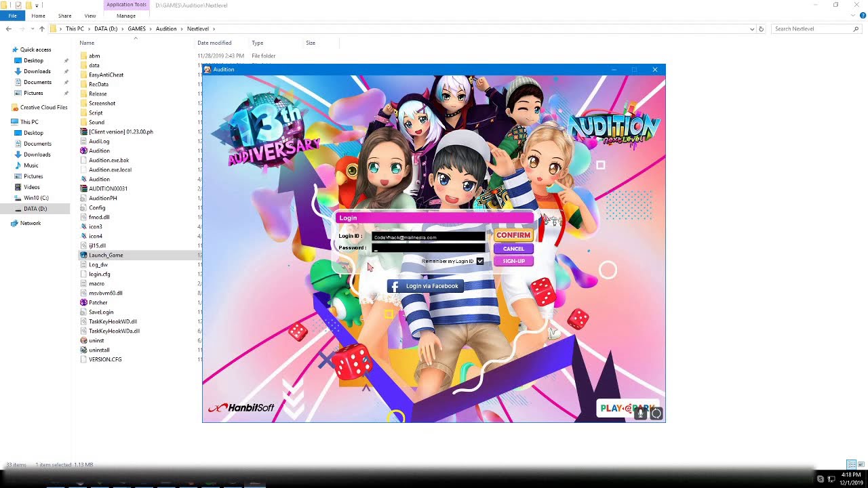Image resolution: width=868 pixels, height=488 pixels.
Task: Open Explorer Help icon
Action: (x=863, y=16)
